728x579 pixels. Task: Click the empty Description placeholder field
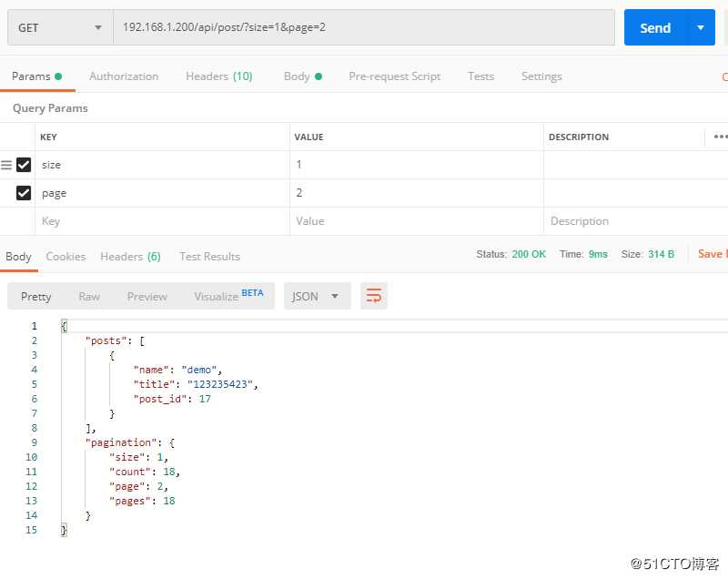pyautogui.click(x=635, y=221)
